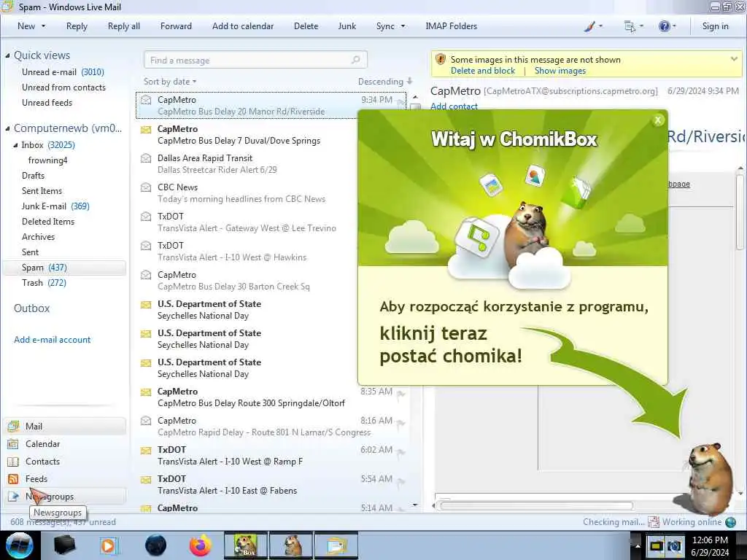Open the Contacts shortcut in sidebar
Image resolution: width=747 pixels, height=560 pixels.
point(65,462)
